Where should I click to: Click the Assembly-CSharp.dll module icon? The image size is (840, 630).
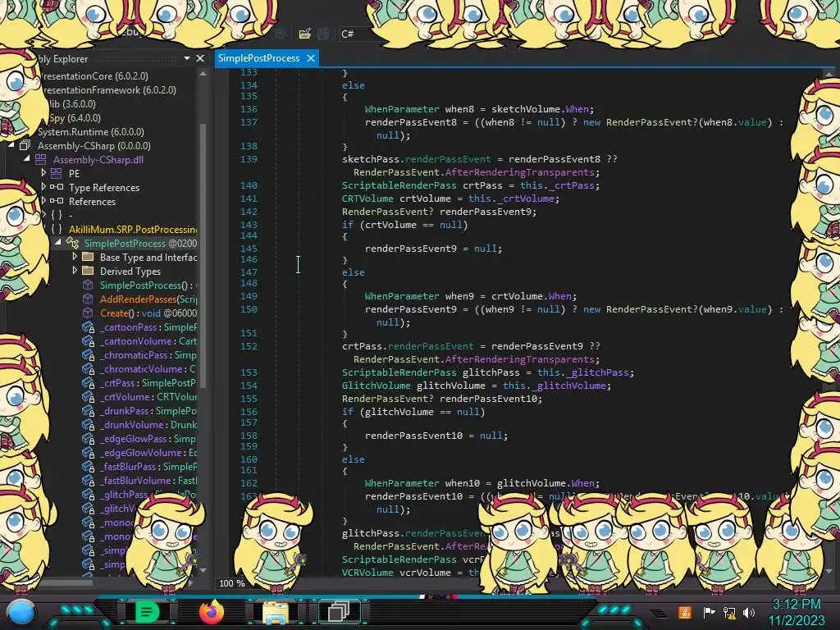41,159
